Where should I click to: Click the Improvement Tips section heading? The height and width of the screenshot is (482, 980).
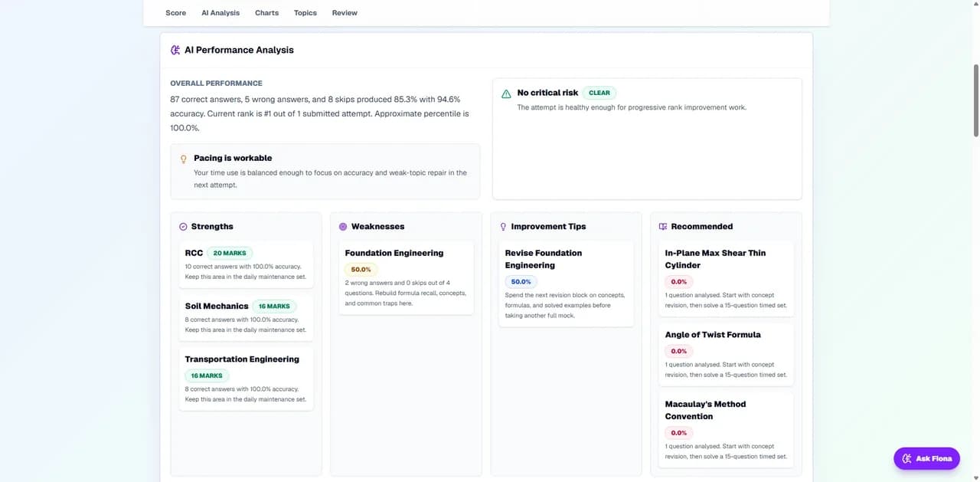click(548, 227)
